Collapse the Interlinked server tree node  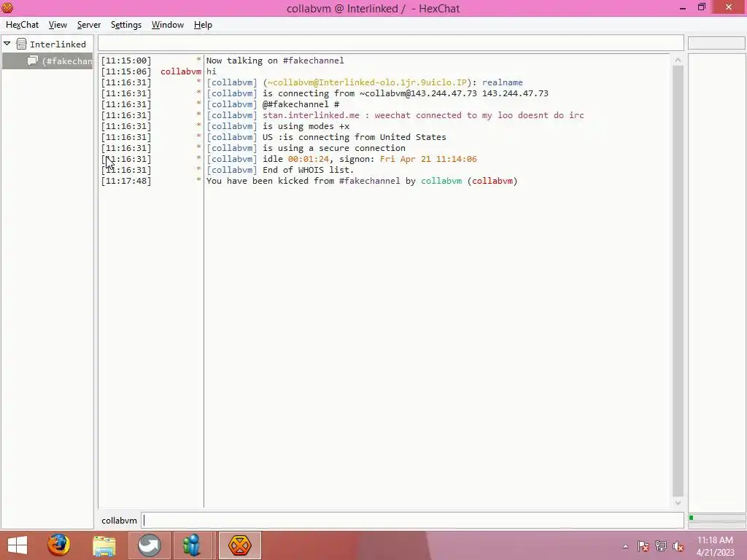coord(7,44)
